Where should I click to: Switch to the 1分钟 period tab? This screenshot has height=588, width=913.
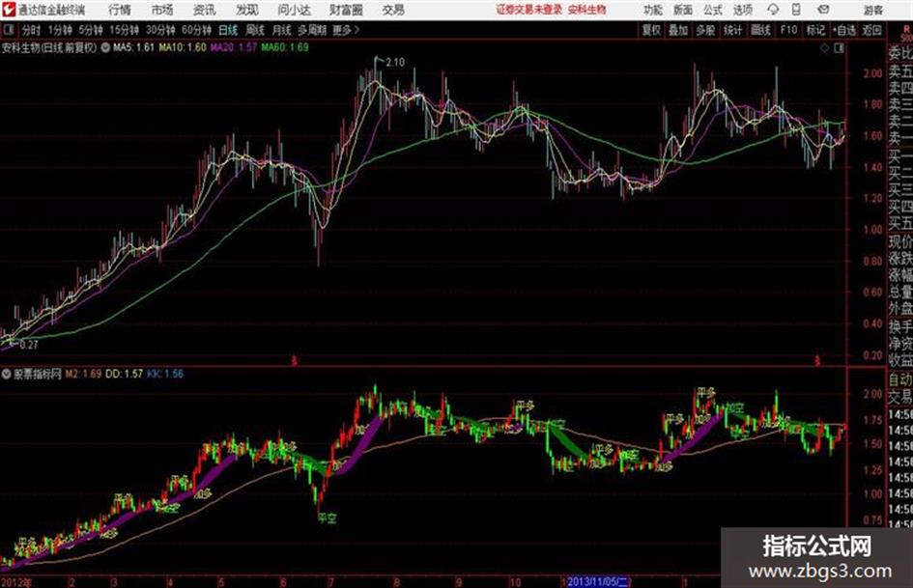coord(59,30)
